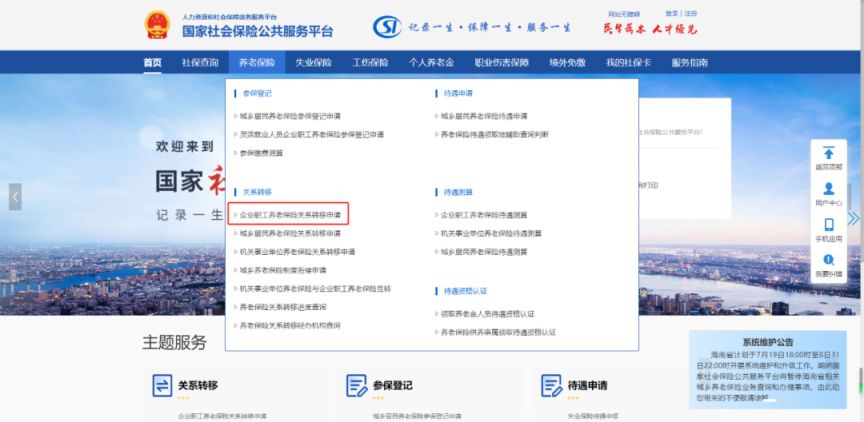Click the blue SI social insurance logo
This screenshot has height=422, width=864.
(387, 26)
